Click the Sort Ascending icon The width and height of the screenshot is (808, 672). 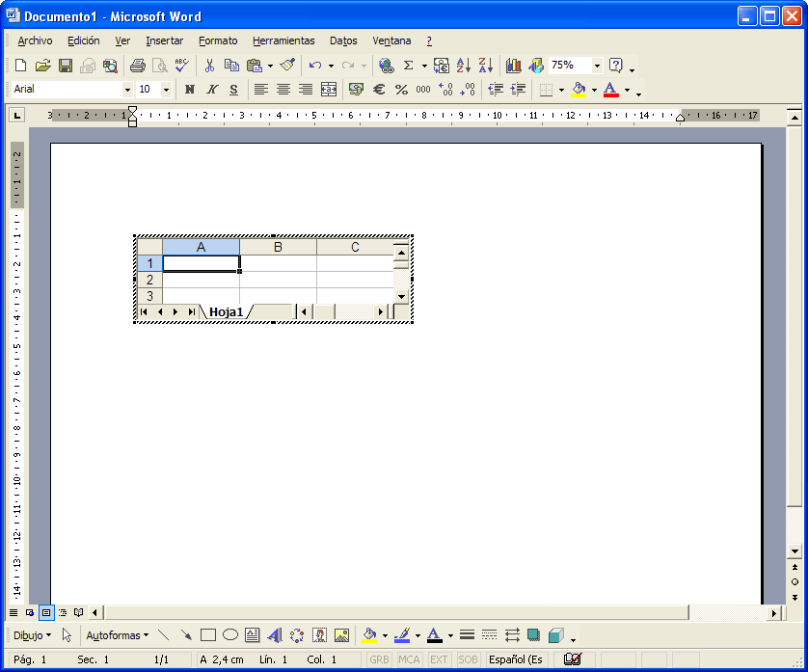pyautogui.click(x=461, y=66)
